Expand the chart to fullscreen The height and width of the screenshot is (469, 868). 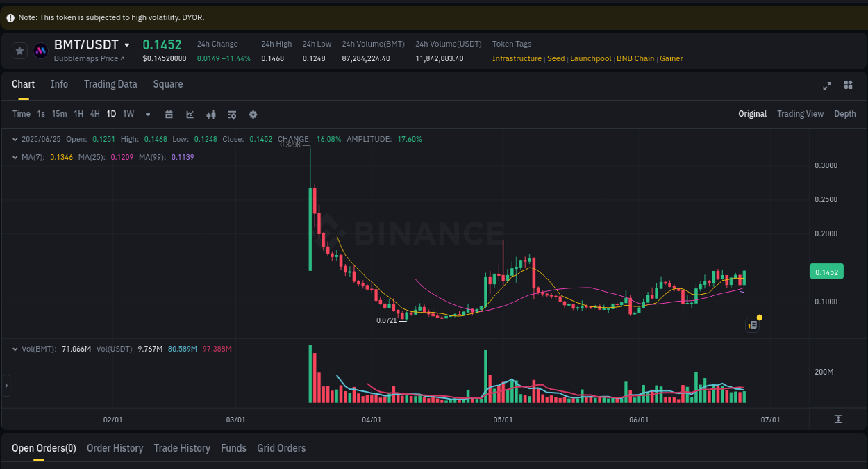click(827, 85)
